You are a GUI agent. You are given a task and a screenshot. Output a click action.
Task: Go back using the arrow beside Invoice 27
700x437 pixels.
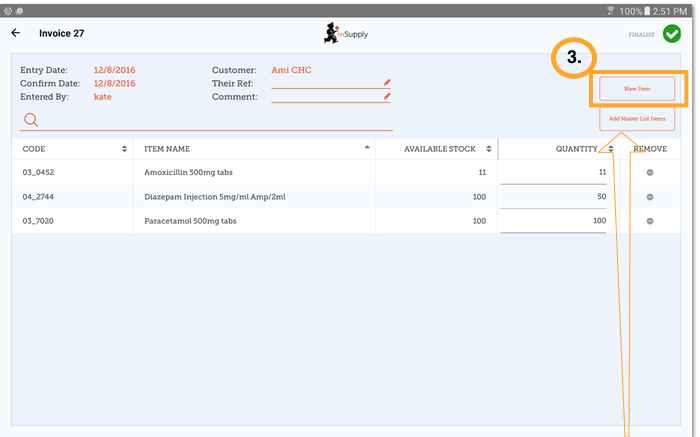[x=15, y=32]
